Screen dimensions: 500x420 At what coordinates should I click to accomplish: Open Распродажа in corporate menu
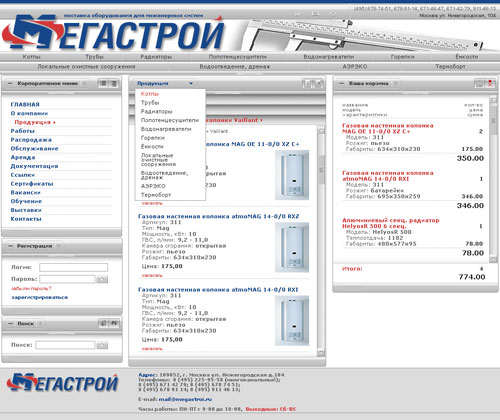pos(31,140)
